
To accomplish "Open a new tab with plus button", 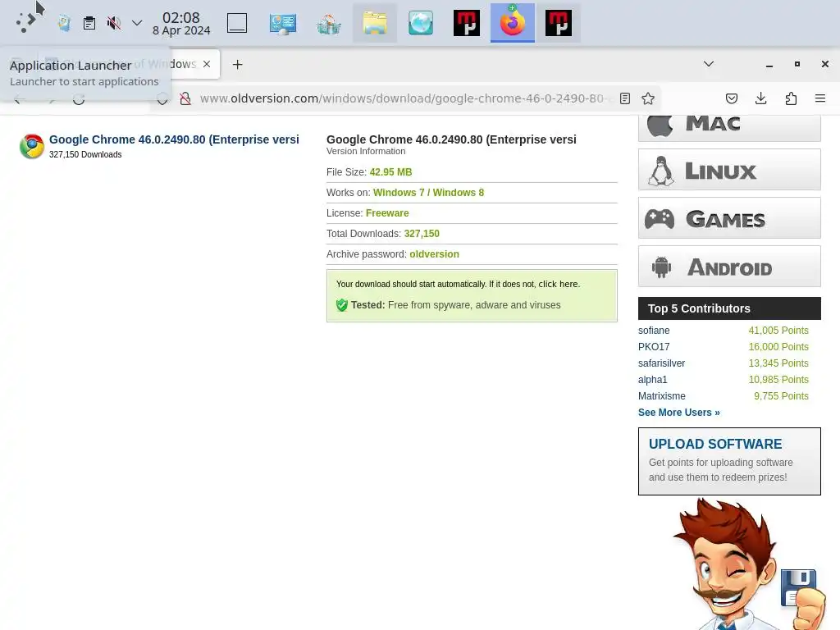I will coord(237,64).
